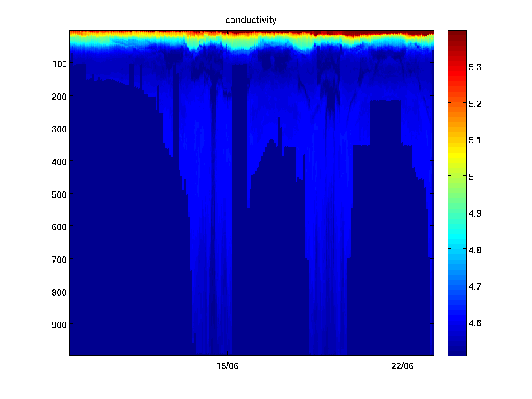Click the conductivity plot title
The width and height of the screenshot is (532, 399).
coord(250,20)
